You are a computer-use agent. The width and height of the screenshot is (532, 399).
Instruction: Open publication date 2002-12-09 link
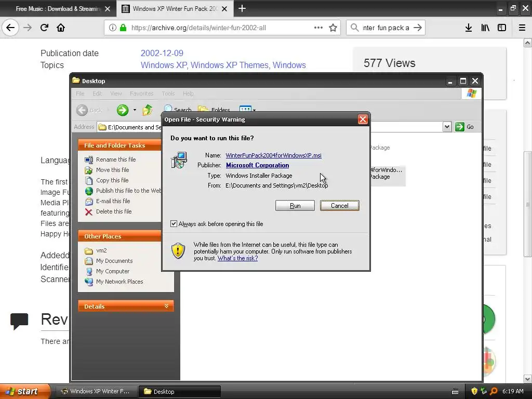coord(162,54)
